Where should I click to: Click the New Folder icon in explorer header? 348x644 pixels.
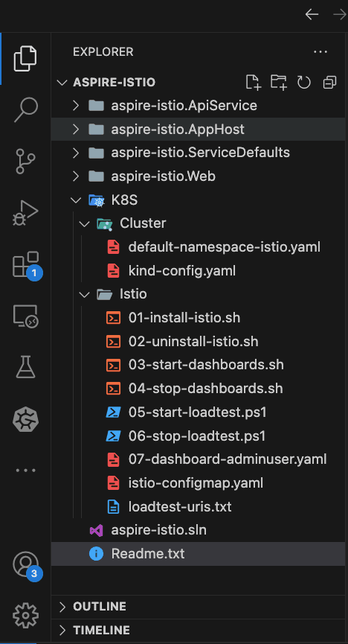[279, 82]
